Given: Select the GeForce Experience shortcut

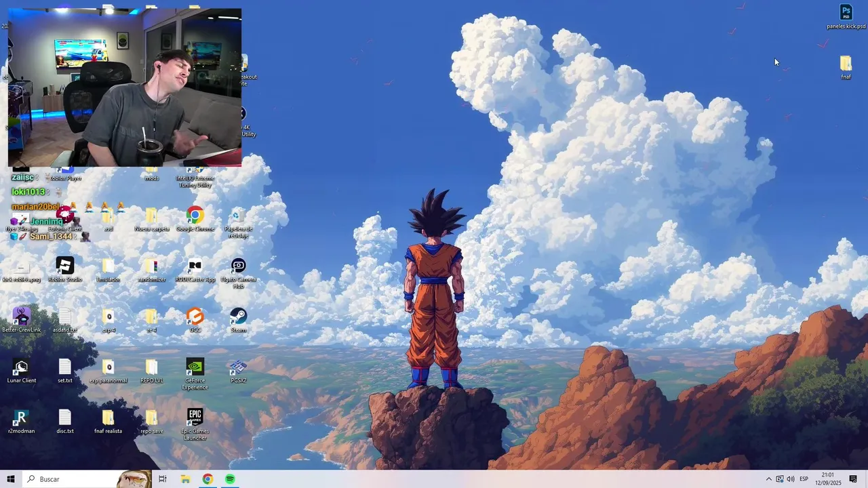Looking at the screenshot, I should pyautogui.click(x=195, y=373).
